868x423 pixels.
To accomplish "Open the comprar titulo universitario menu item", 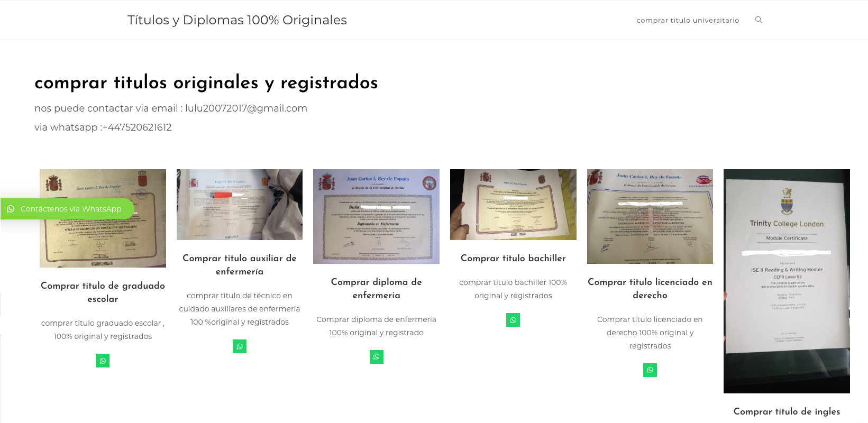I will pyautogui.click(x=688, y=20).
